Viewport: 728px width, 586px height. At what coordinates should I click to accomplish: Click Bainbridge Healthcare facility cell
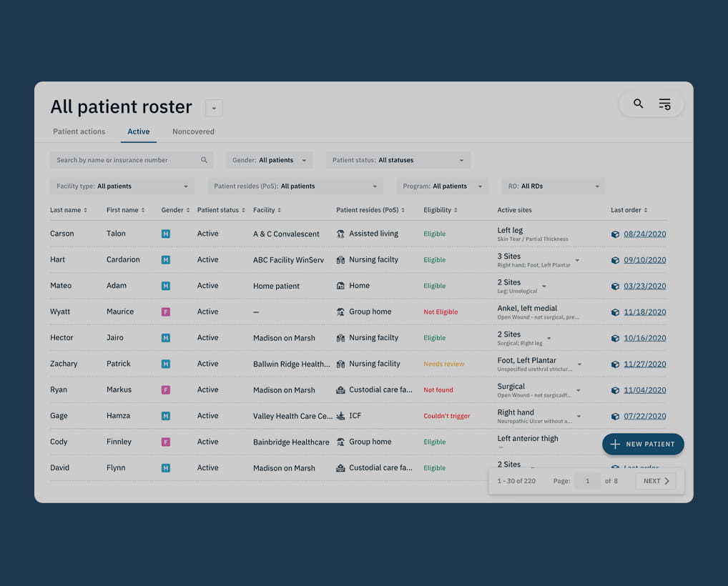(x=291, y=442)
